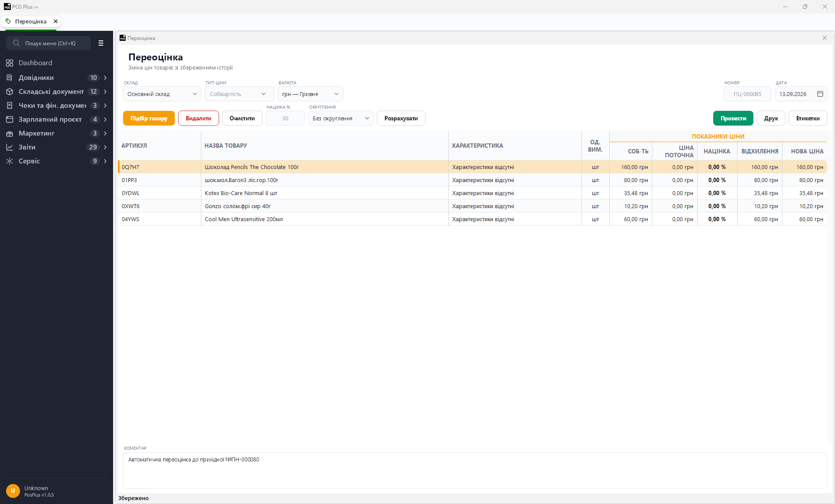
Task: Click the Чеки та фін. документи icon
Action: coord(10,106)
